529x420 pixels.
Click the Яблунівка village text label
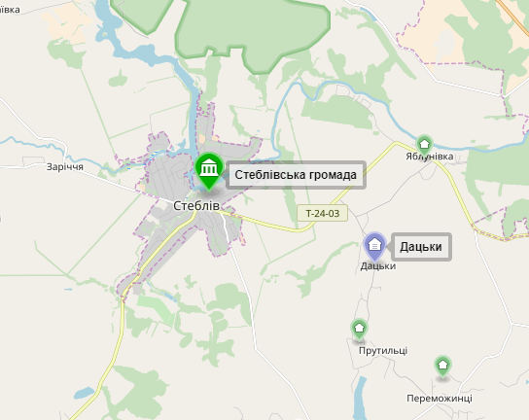point(430,157)
